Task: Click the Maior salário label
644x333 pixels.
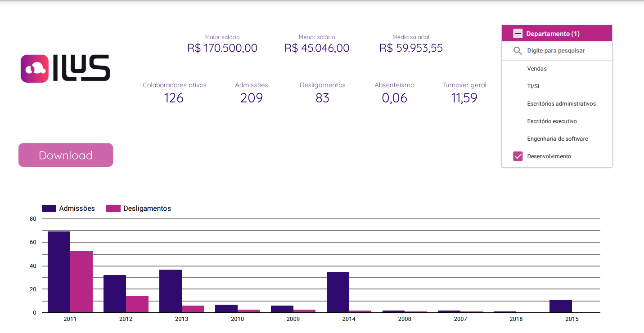Action: (222, 37)
